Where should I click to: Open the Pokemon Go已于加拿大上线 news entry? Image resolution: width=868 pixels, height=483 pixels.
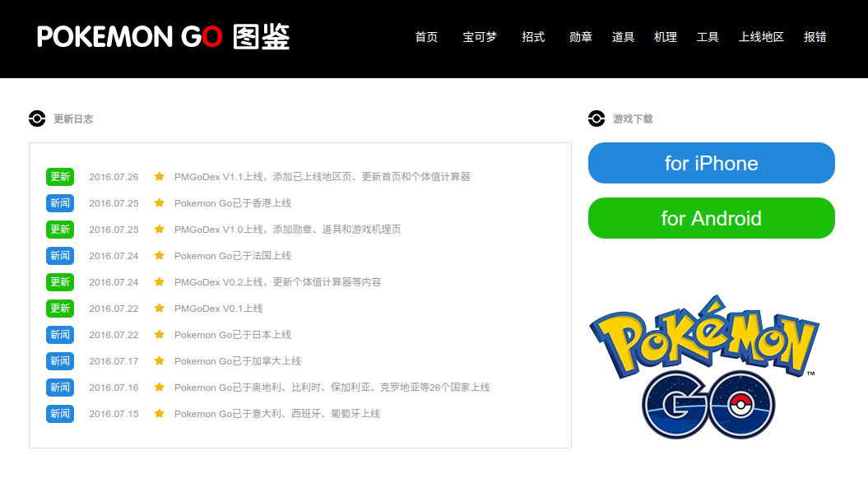click(x=238, y=361)
